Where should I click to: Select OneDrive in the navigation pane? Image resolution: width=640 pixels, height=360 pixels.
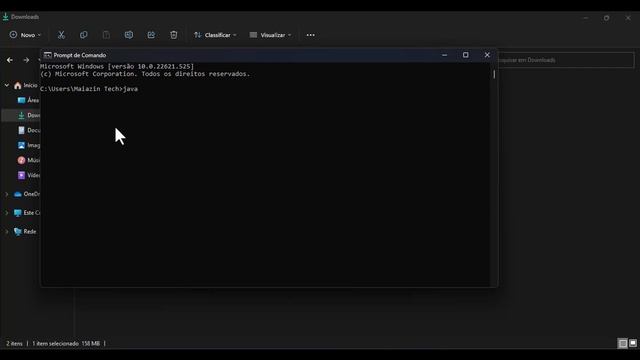coord(27,194)
